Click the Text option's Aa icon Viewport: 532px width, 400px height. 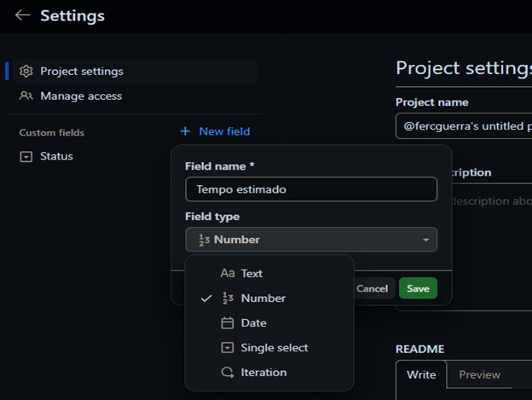(227, 274)
